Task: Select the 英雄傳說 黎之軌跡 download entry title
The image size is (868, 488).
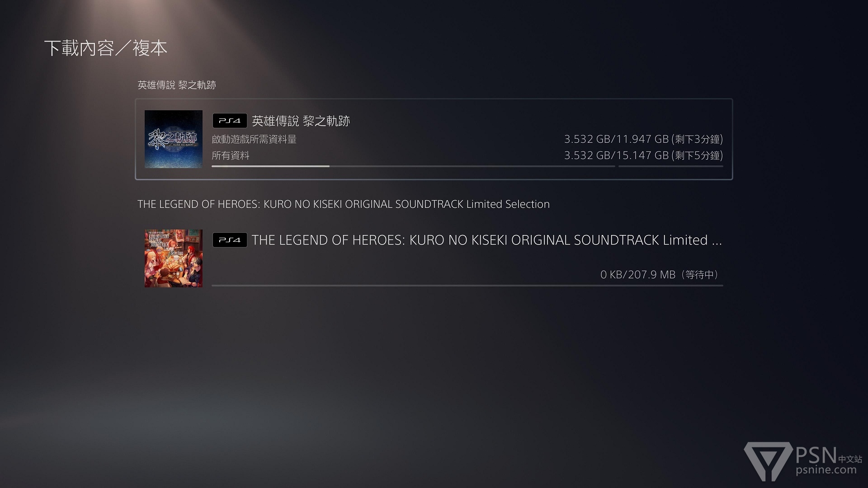Action: (x=301, y=121)
